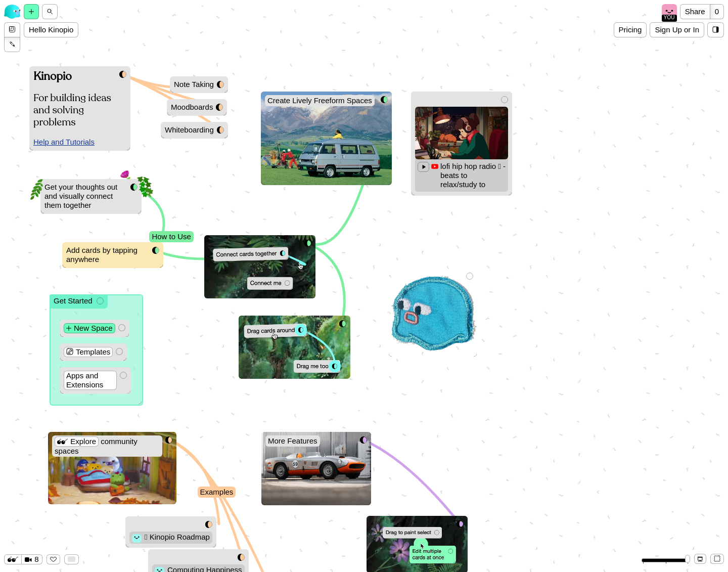Open search with the magnifier icon

[x=50, y=12]
